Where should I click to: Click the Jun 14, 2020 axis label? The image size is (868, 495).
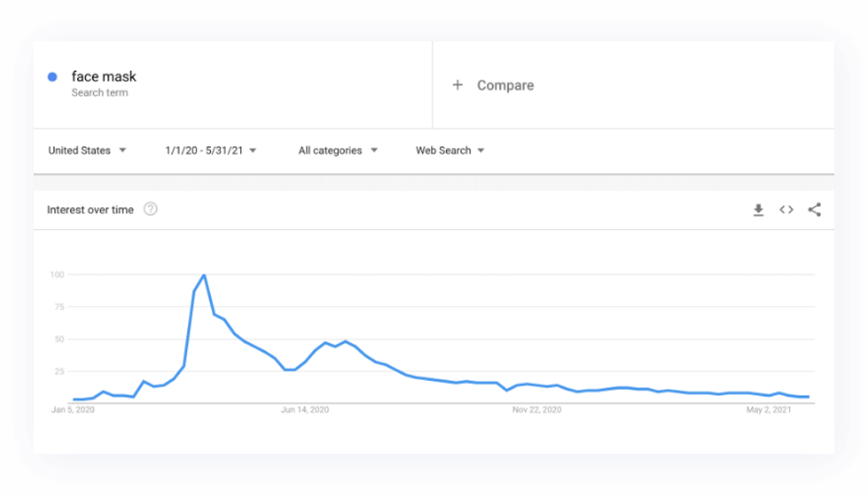305,410
